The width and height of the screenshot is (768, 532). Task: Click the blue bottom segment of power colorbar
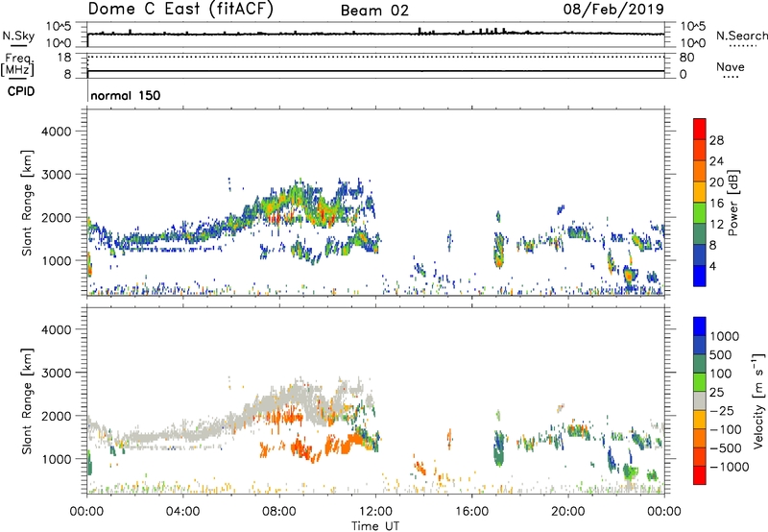700,276
